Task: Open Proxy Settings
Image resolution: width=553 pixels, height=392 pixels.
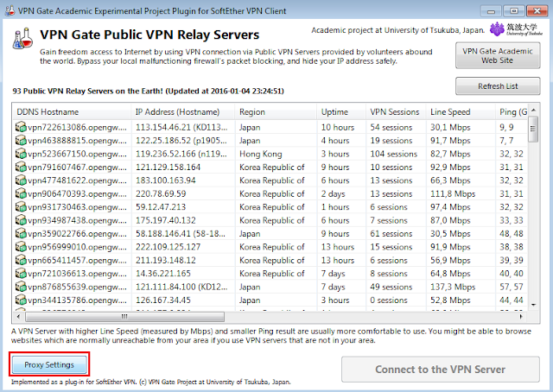Action: 49,364
